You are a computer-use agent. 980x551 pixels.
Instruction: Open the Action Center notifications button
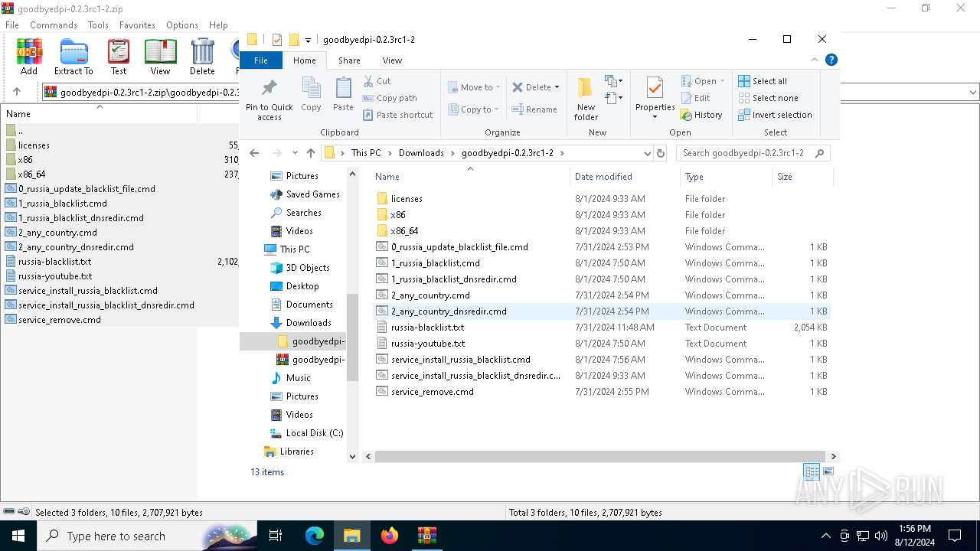(x=955, y=536)
